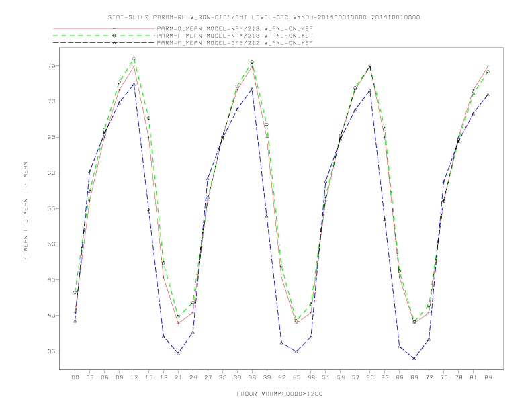
Task: Click y-axis tick label 60
Action: pyautogui.click(x=51, y=173)
